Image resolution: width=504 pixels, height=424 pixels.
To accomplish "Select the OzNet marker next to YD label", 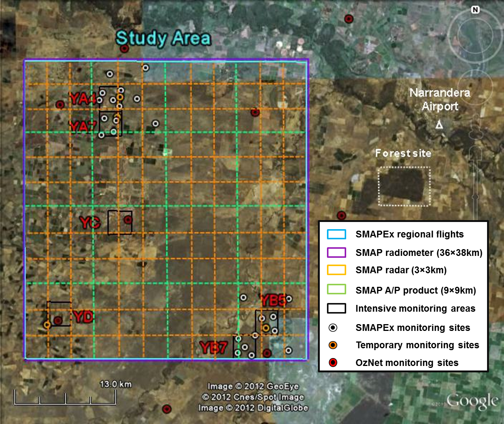I will pyautogui.click(x=59, y=320).
